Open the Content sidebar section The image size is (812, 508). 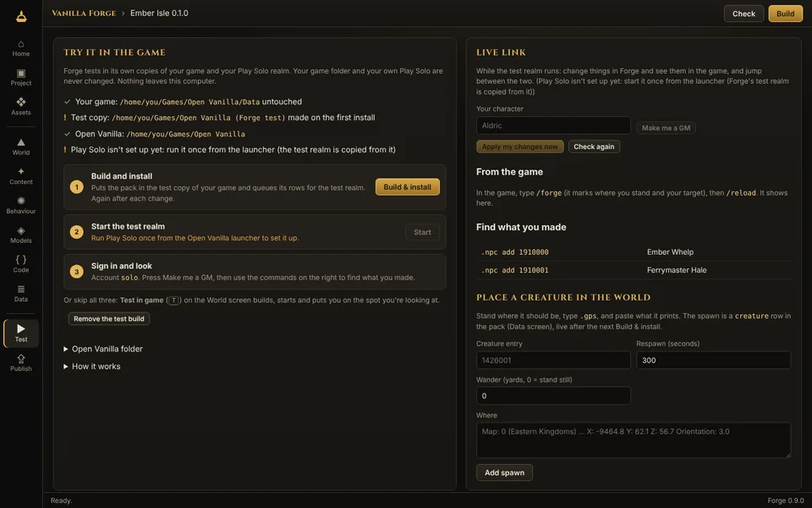(20, 176)
